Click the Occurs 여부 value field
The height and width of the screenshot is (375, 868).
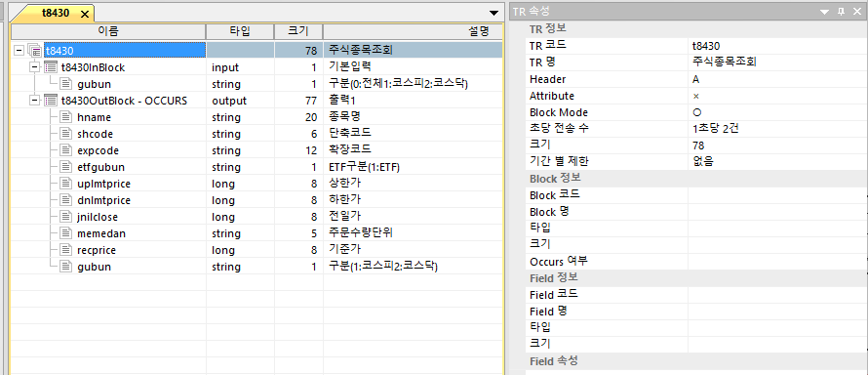(x=776, y=262)
